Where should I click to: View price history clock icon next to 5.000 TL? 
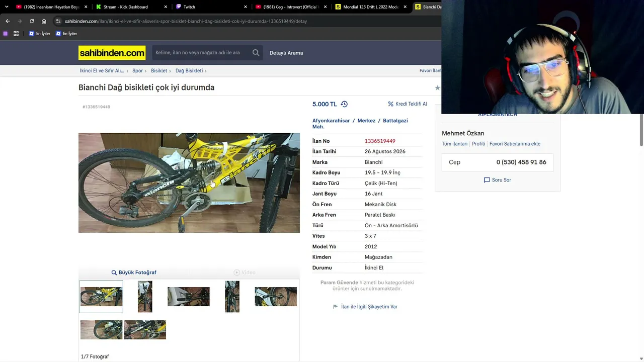tap(344, 104)
